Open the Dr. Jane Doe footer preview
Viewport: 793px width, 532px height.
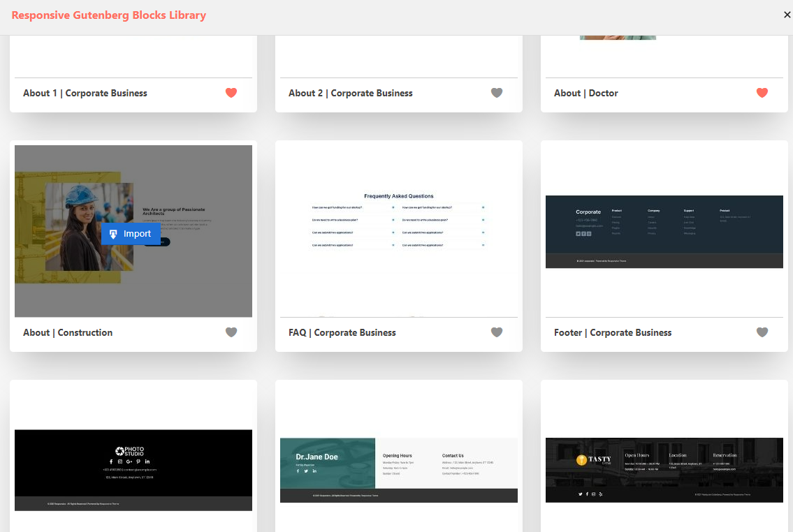pyautogui.click(x=398, y=470)
